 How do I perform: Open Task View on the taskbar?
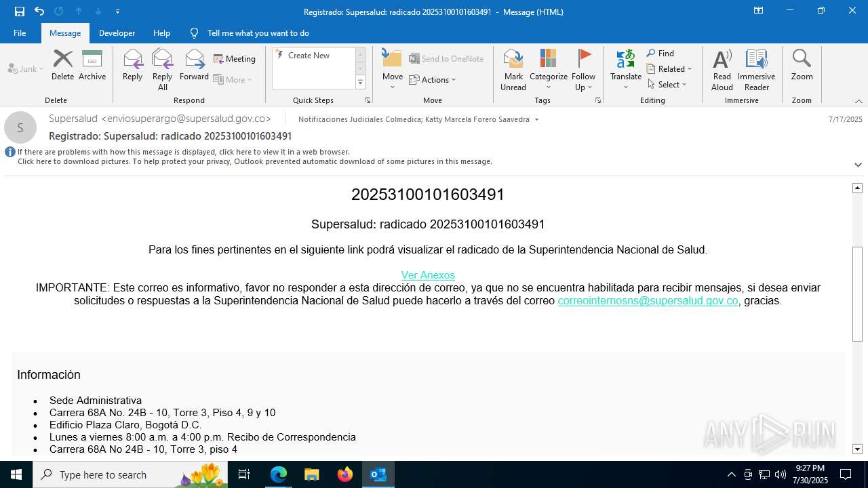coord(245,474)
